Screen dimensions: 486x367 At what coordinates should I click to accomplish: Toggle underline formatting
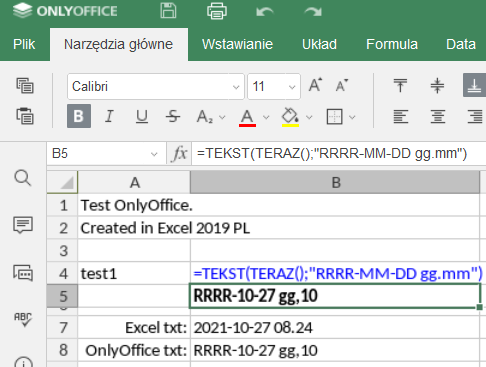point(142,116)
